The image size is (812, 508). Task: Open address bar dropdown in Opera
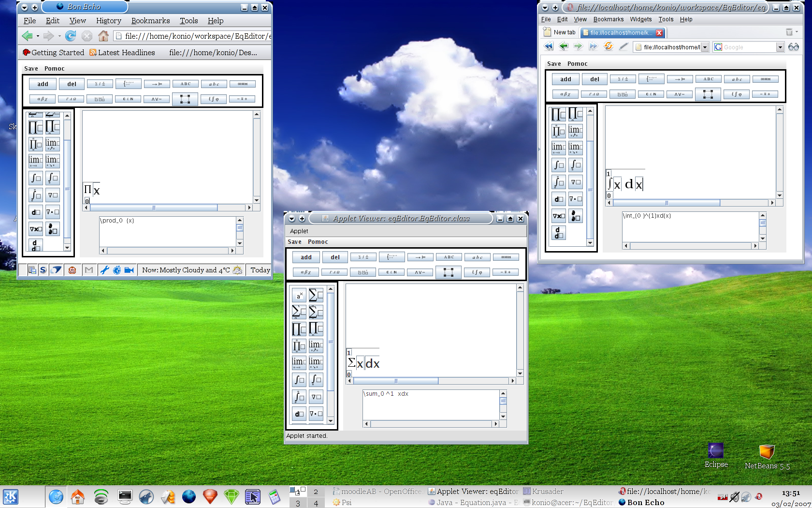(x=705, y=47)
